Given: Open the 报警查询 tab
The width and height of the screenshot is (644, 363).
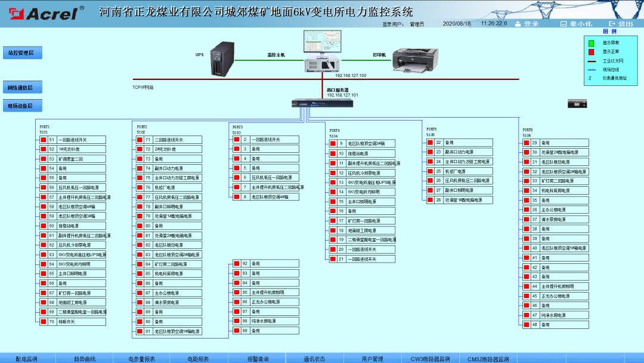Looking at the screenshot, I should tap(258, 358).
